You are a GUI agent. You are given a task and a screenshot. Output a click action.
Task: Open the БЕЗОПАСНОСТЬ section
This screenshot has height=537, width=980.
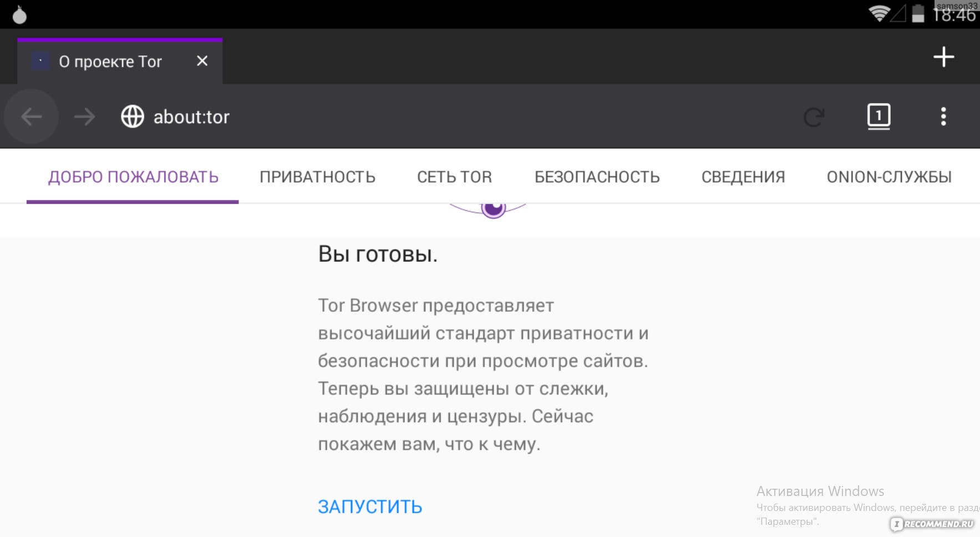pos(597,177)
